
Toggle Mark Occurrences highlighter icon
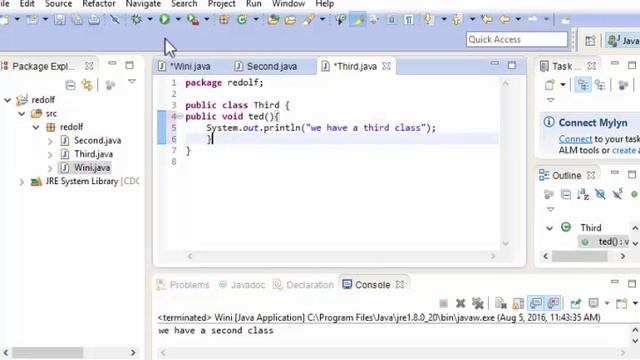(358, 19)
